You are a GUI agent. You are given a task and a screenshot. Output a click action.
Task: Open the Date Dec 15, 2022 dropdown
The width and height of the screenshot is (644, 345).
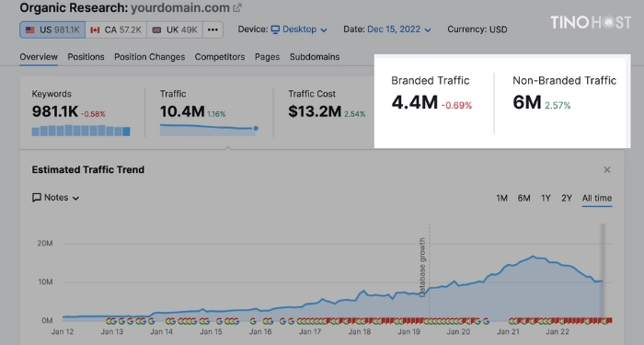point(398,29)
